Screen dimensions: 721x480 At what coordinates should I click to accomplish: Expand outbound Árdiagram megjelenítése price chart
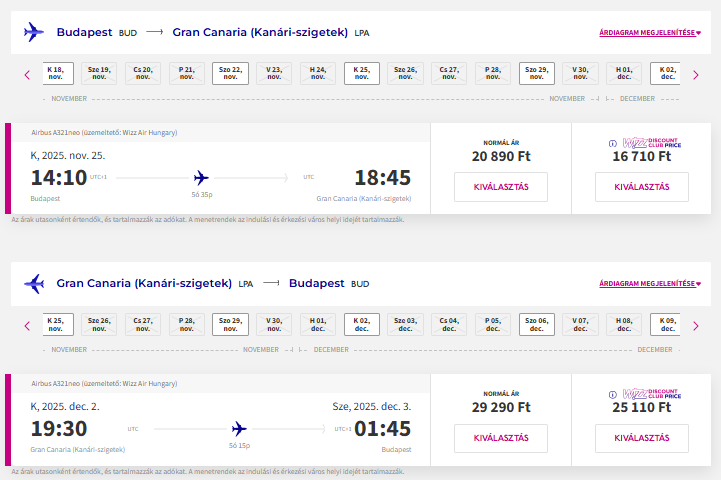click(x=650, y=33)
